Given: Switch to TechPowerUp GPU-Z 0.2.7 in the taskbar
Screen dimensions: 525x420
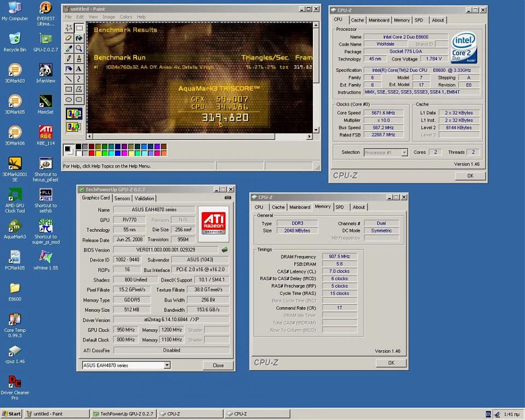Looking at the screenshot, I should 124,414.
